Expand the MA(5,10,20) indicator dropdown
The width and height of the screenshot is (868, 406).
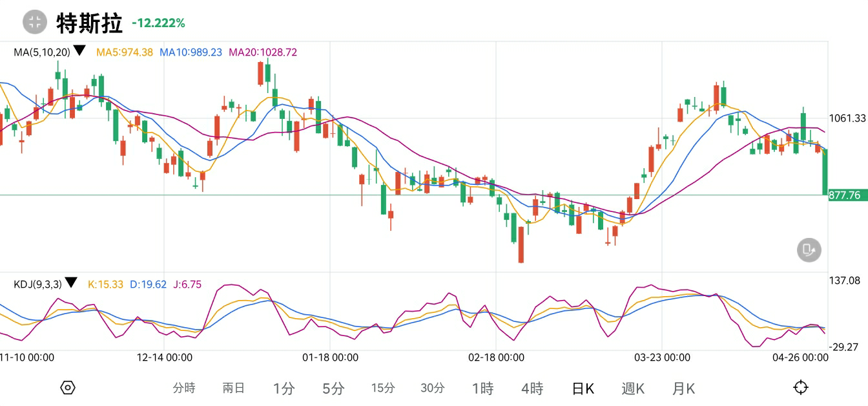tap(79, 51)
